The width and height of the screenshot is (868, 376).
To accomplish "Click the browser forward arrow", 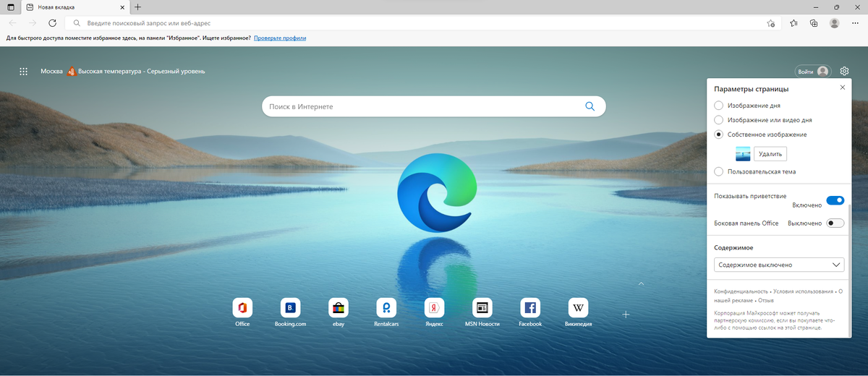I will (33, 23).
